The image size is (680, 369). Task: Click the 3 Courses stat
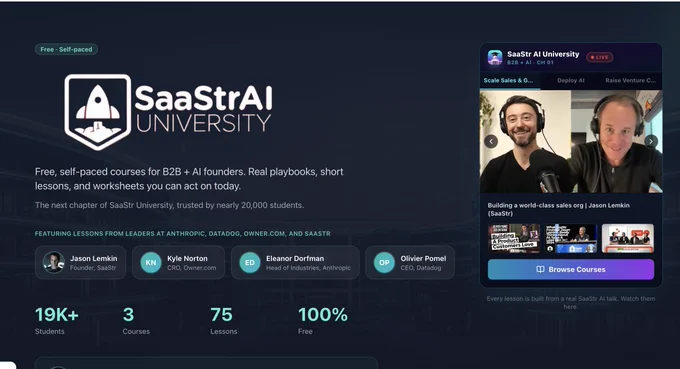(136, 321)
